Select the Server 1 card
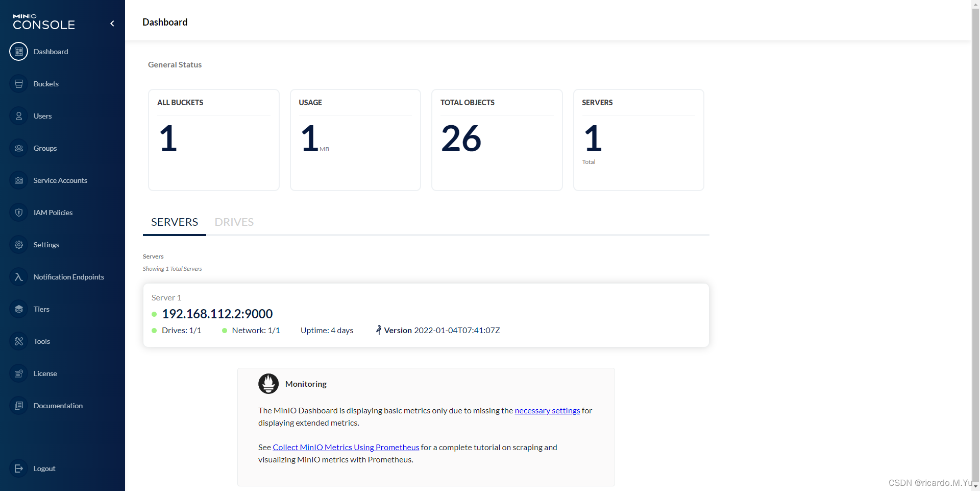 tap(426, 315)
